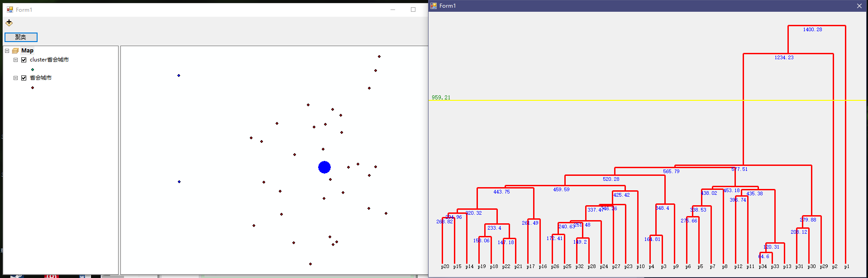The width and height of the screenshot is (868, 278).
Task: Click leaf label p6 in dendrogram
Action: pyautogui.click(x=688, y=266)
